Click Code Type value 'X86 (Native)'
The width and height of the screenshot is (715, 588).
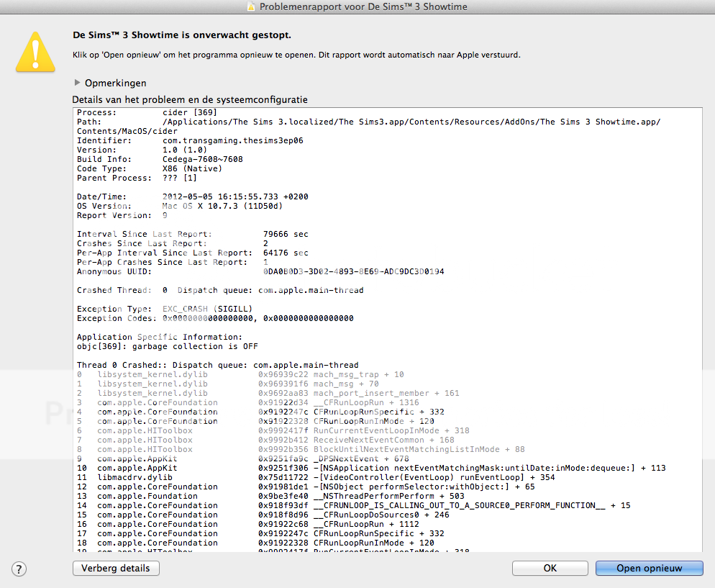point(192,168)
